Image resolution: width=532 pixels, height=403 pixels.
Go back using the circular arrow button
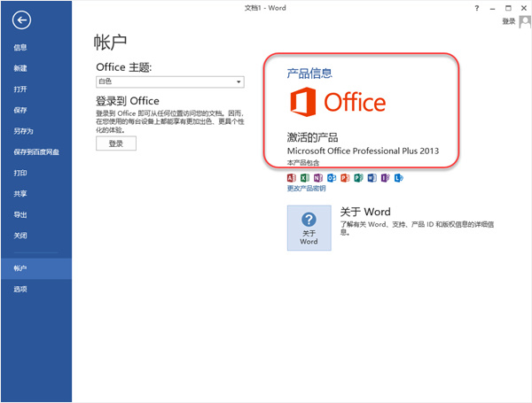pos(21,20)
